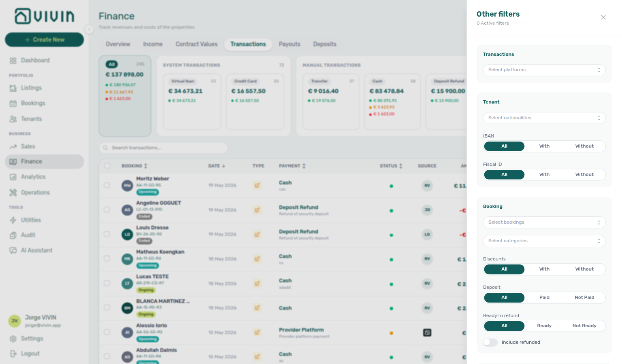Open Settings from sidebar
Viewport: 622px width, 364px height.
click(45, 339)
